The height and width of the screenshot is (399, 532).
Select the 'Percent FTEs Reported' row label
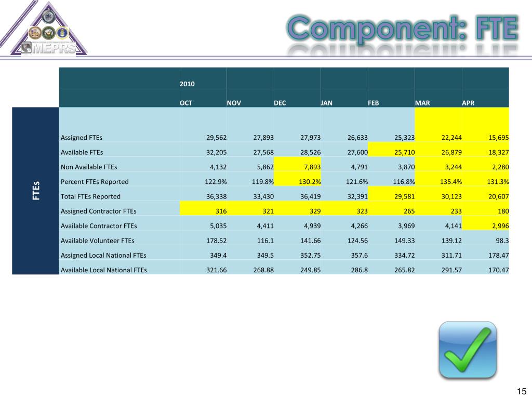point(95,181)
